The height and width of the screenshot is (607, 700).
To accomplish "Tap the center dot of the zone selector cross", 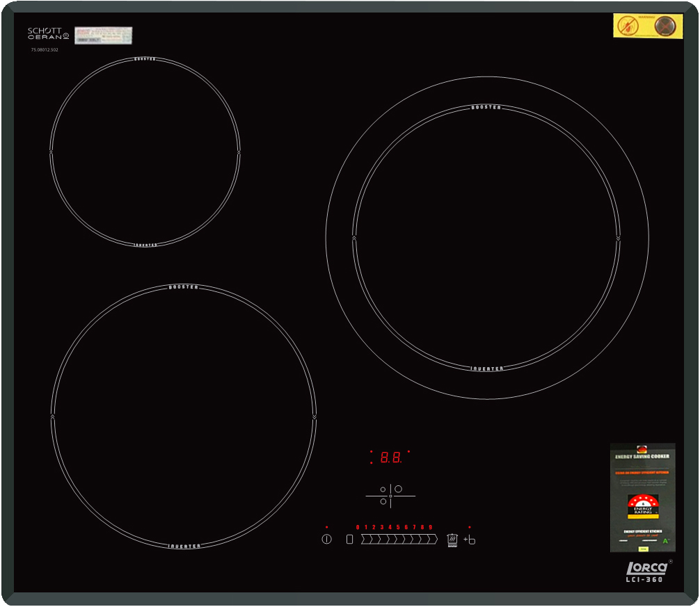I will point(390,496).
